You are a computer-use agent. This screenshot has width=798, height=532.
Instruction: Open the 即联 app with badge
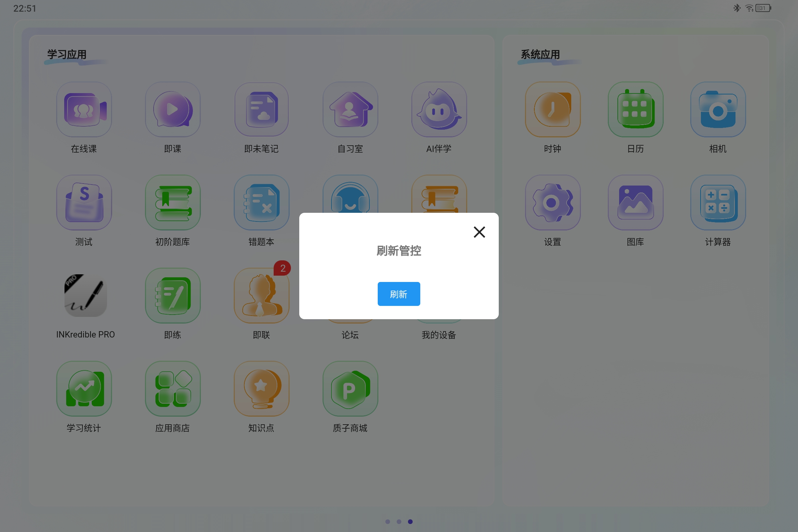click(261, 296)
